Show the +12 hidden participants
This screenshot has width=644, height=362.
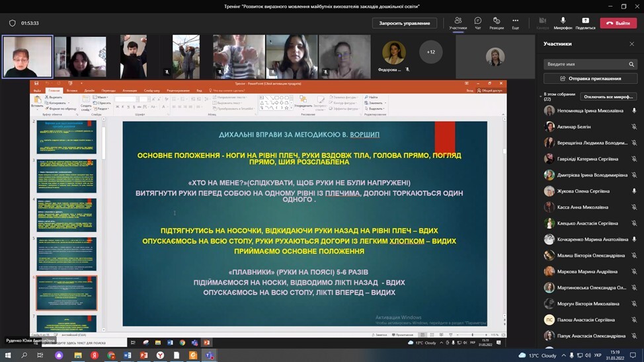point(431,52)
